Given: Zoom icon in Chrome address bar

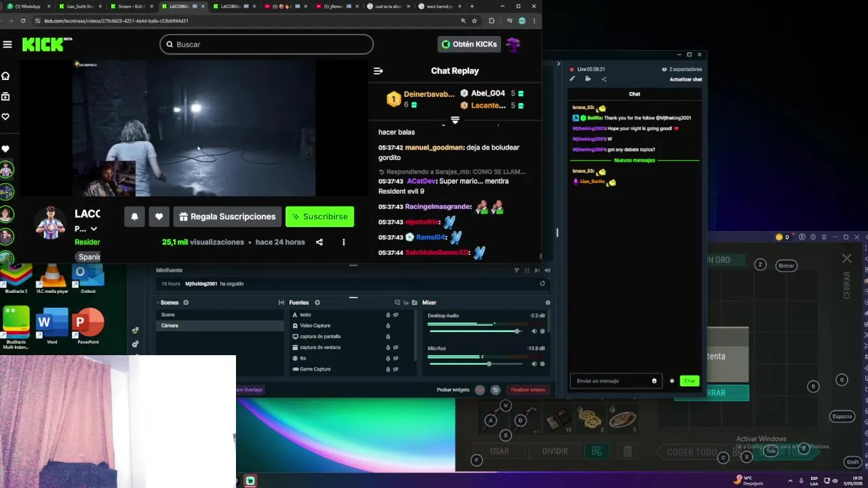Looking at the screenshot, I should (463, 21).
